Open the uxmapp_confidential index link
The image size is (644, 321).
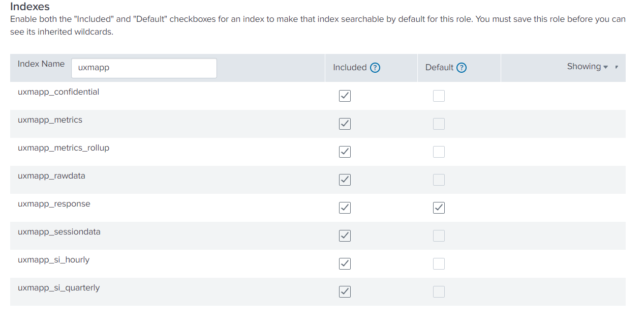pyautogui.click(x=58, y=92)
